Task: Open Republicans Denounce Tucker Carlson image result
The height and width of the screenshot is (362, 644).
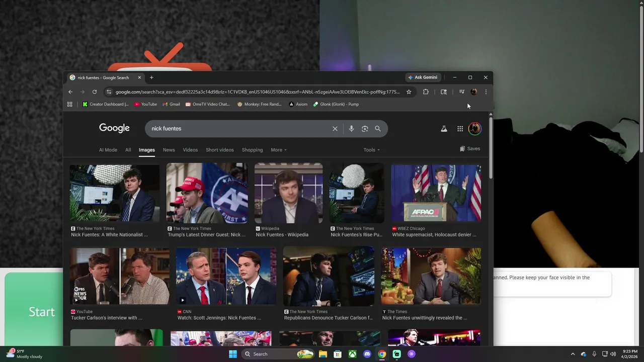Action: coord(329,276)
